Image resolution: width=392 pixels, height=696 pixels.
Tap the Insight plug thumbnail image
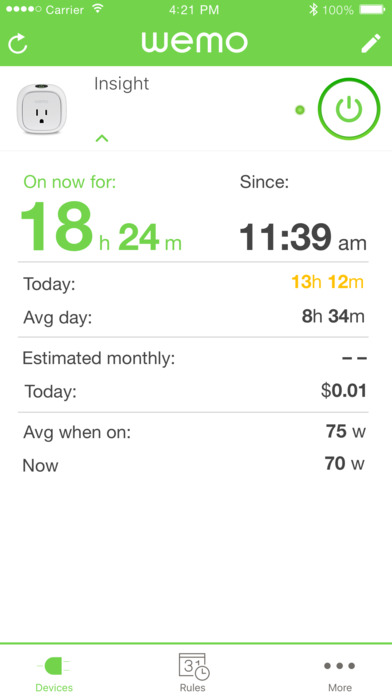tap(42, 109)
